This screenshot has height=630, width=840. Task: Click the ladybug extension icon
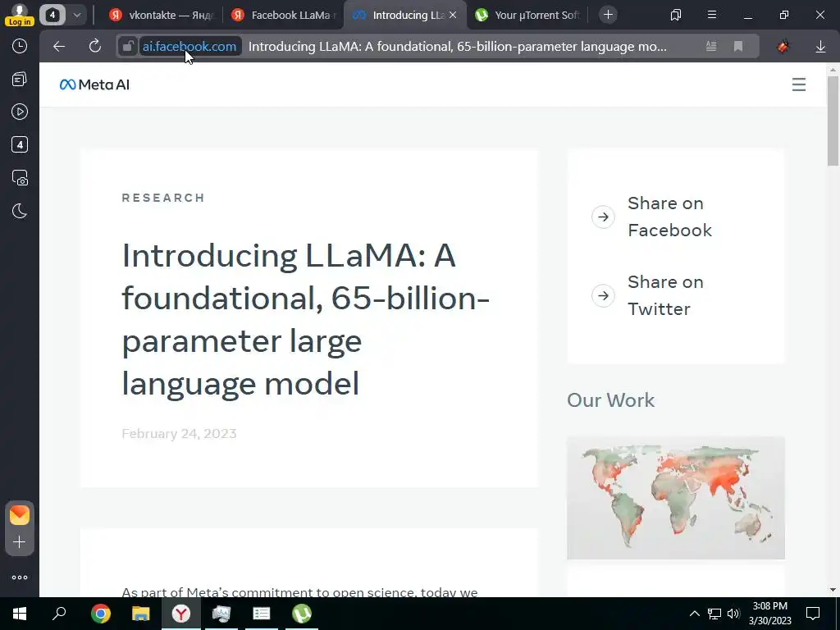tap(783, 47)
